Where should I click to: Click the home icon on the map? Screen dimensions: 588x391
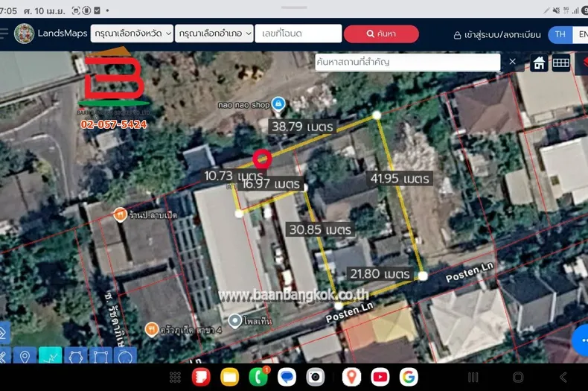pos(539,63)
